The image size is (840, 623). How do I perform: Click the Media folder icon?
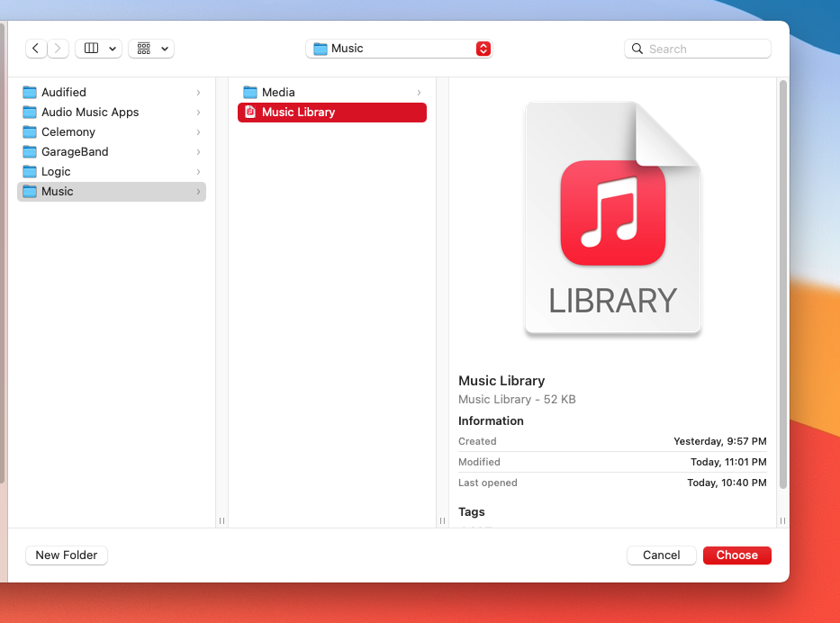coord(250,93)
